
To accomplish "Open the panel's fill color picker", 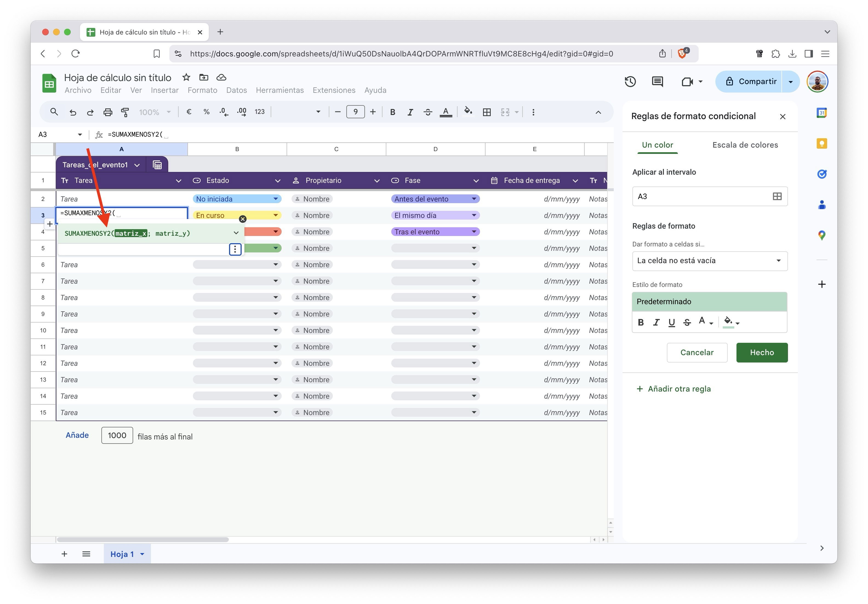I will point(731,322).
